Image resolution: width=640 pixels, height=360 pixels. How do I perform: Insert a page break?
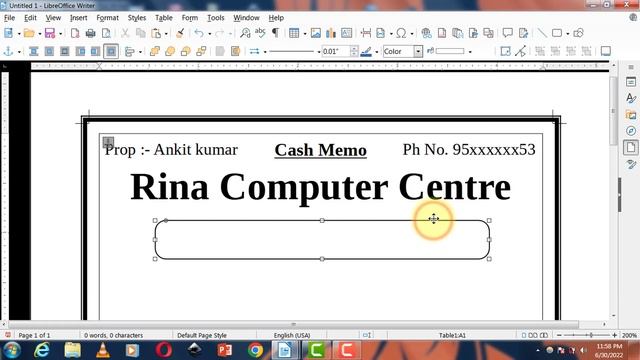(366, 33)
